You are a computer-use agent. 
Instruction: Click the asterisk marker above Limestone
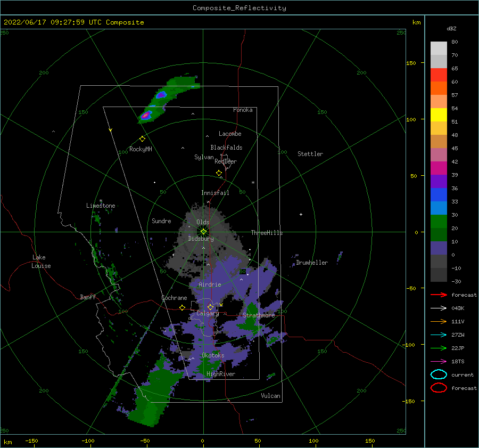pos(101,201)
